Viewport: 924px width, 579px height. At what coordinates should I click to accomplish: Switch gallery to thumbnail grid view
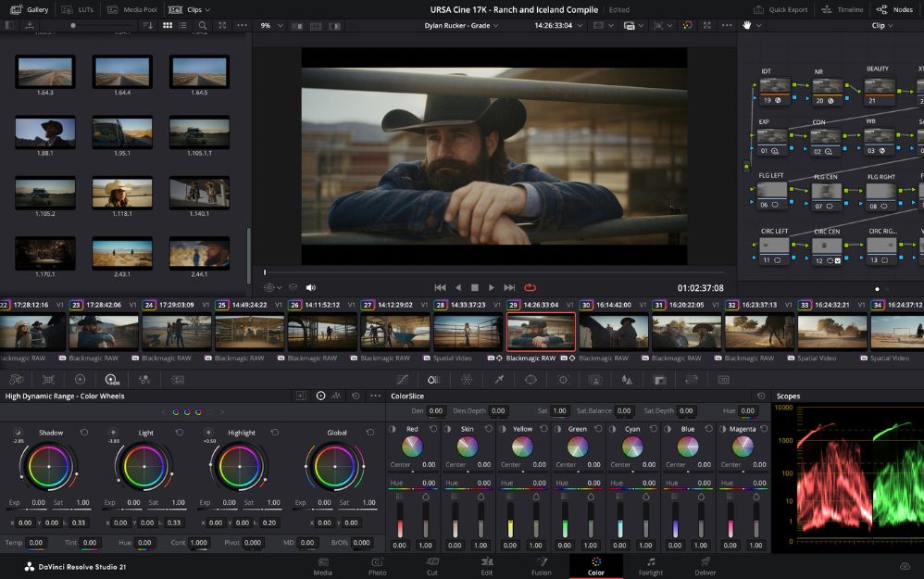coord(168,25)
